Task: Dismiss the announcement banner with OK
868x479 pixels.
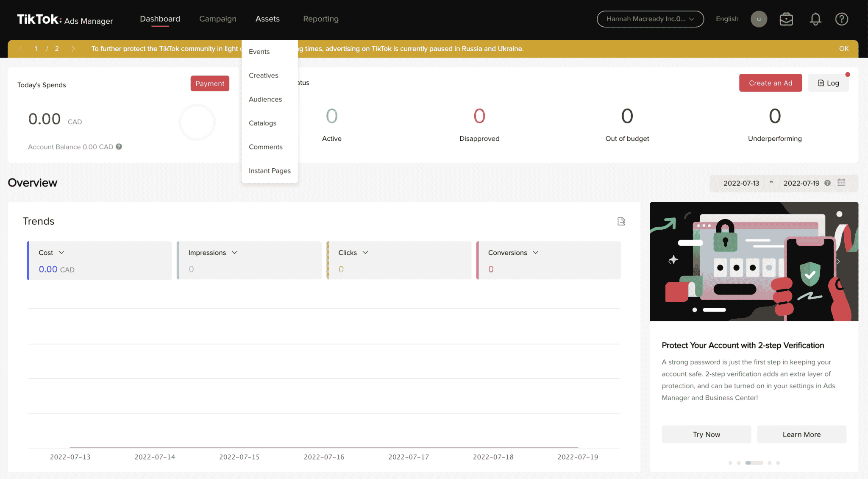Action: [x=843, y=49]
